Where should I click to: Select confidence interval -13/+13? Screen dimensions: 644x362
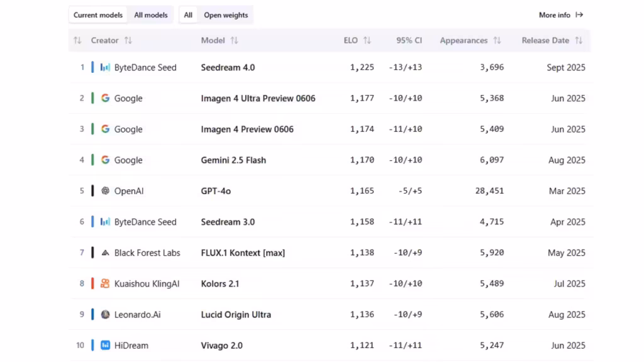406,67
